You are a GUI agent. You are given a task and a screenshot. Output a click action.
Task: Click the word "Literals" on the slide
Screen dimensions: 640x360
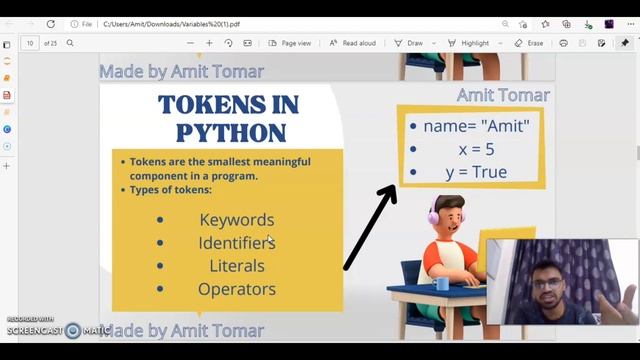(237, 266)
